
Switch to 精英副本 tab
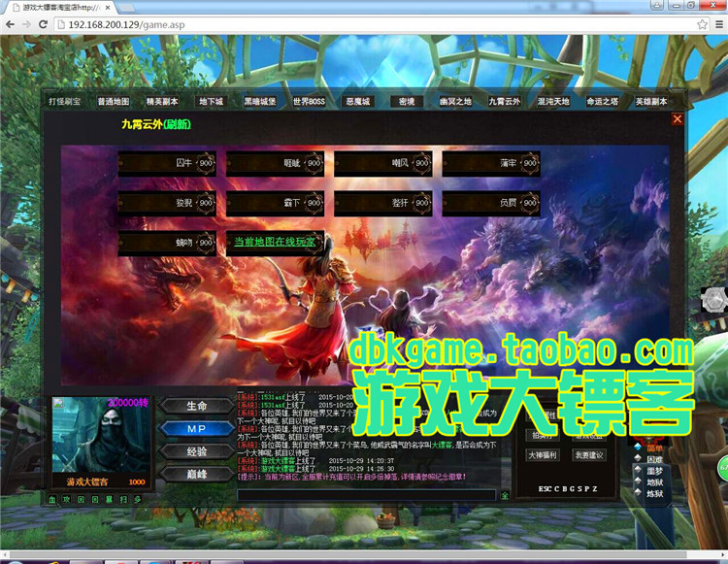(162, 101)
